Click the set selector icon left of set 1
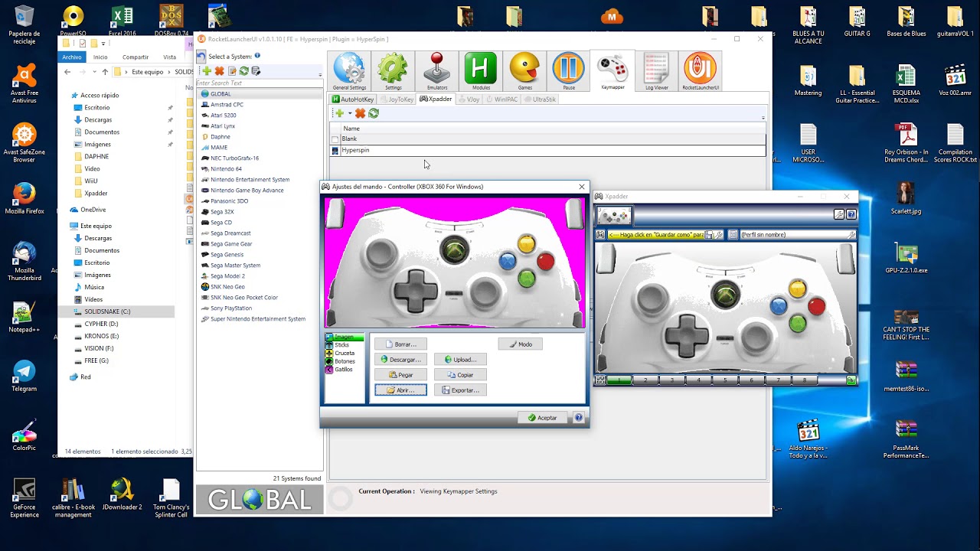The height and width of the screenshot is (551, 980). click(601, 380)
